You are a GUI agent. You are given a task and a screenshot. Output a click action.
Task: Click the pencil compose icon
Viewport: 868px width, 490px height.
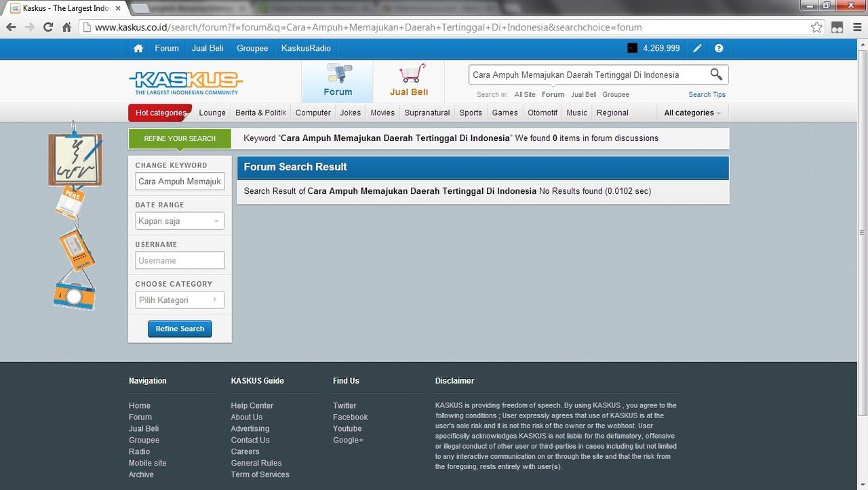[x=697, y=48]
